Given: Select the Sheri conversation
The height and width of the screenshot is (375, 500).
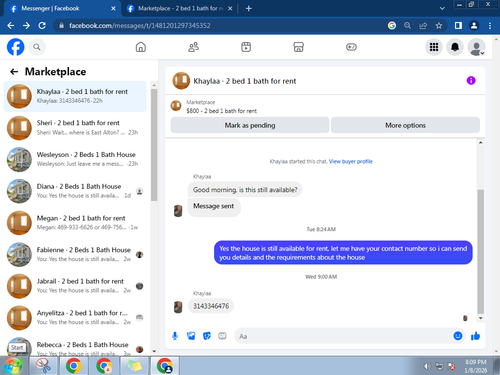Looking at the screenshot, I should (x=75, y=128).
